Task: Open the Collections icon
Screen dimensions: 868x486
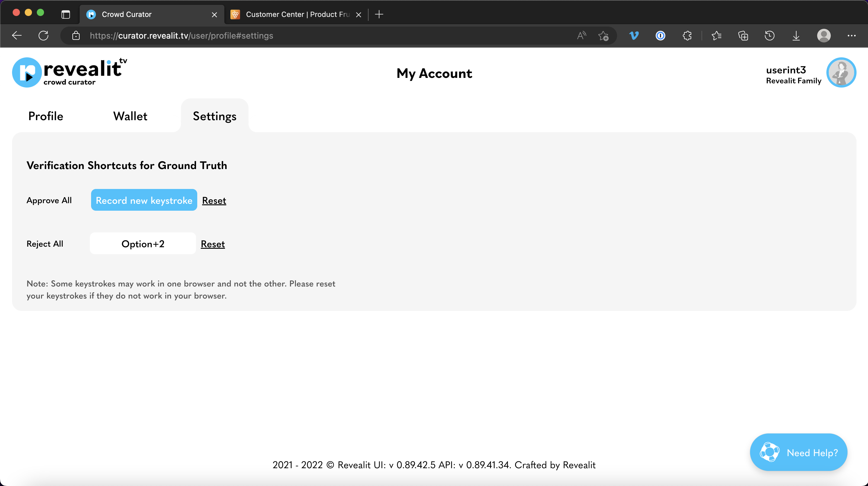Action: (x=743, y=35)
